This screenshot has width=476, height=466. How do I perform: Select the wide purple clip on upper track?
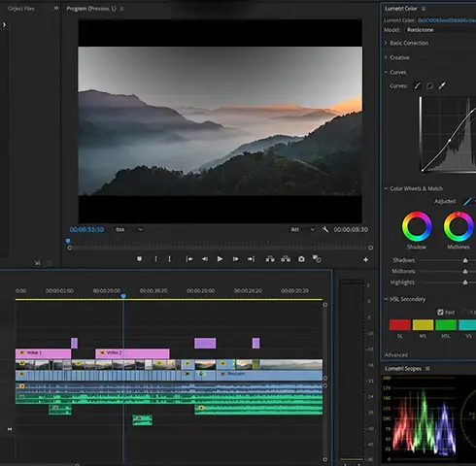click(x=205, y=343)
